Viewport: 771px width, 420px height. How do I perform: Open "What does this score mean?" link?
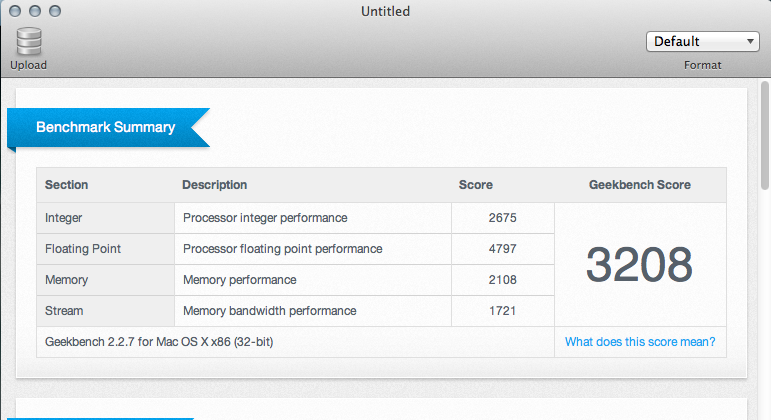click(640, 342)
